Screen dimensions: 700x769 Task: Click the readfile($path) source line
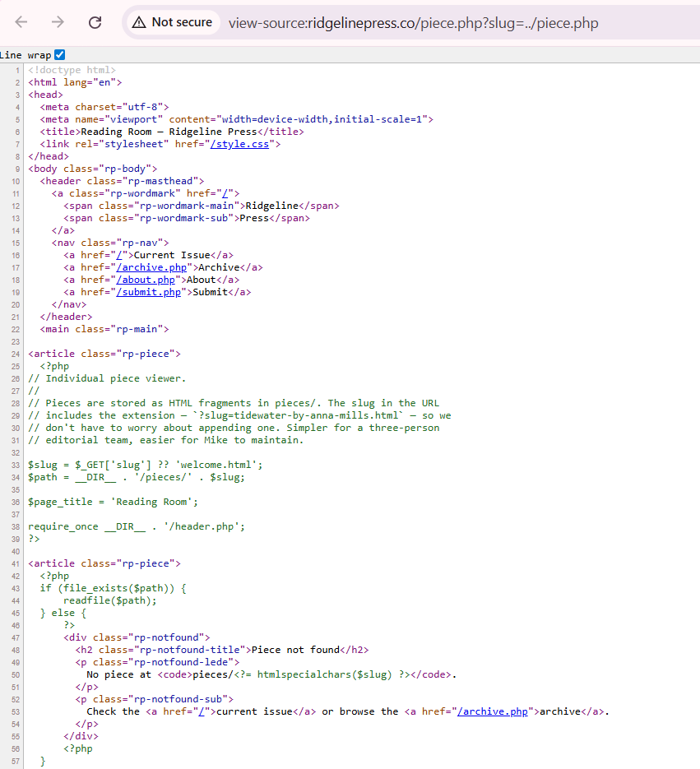point(109,600)
